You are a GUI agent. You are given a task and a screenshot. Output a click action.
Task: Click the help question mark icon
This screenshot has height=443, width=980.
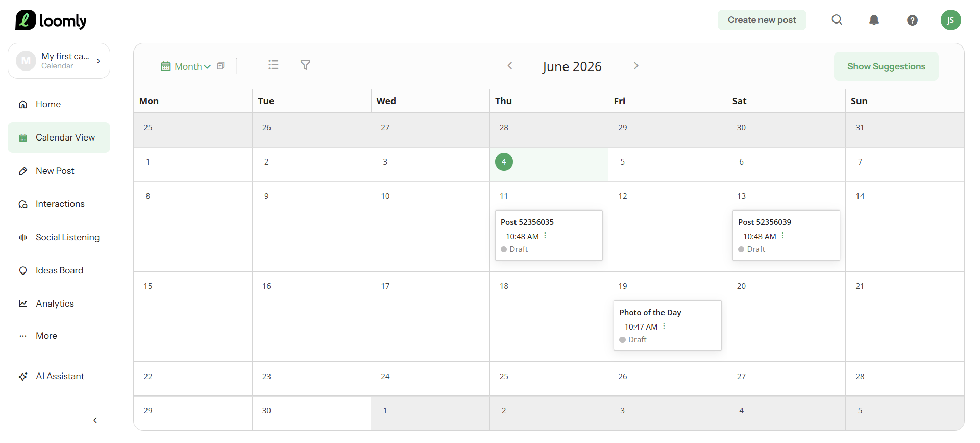912,20
